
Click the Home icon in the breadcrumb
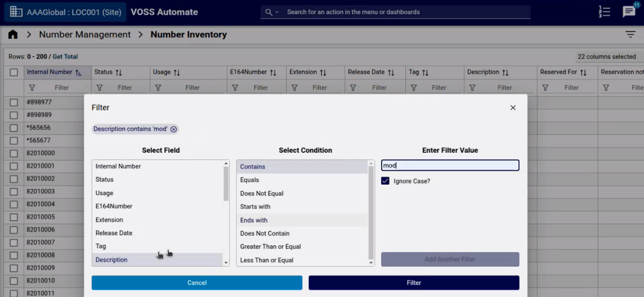(12, 34)
